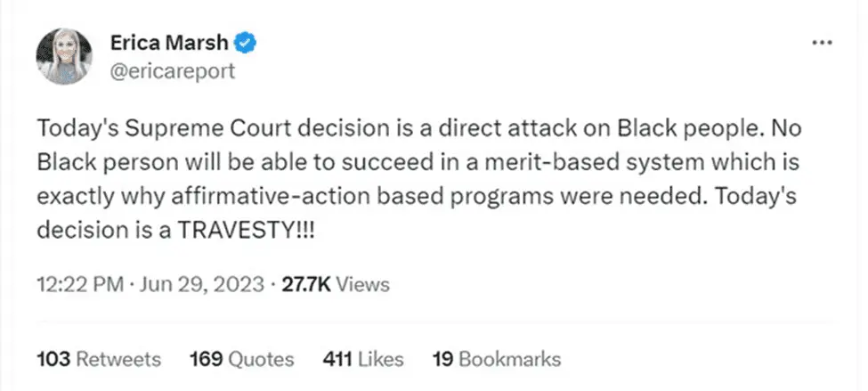View the 27.7K Views analytics

(x=336, y=285)
